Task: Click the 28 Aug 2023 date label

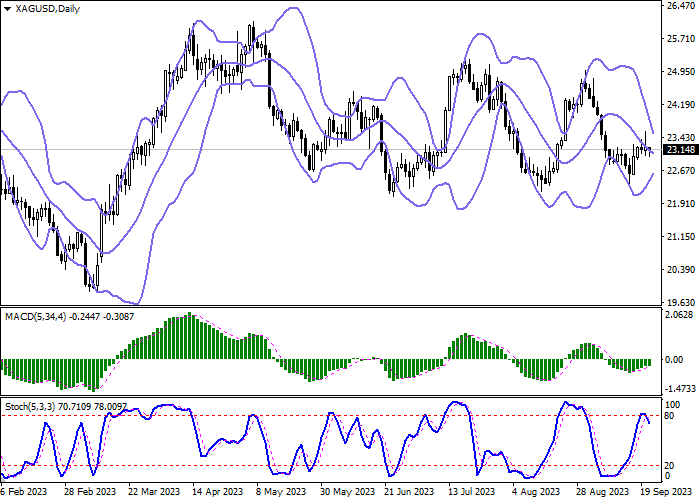Action: pos(603,492)
